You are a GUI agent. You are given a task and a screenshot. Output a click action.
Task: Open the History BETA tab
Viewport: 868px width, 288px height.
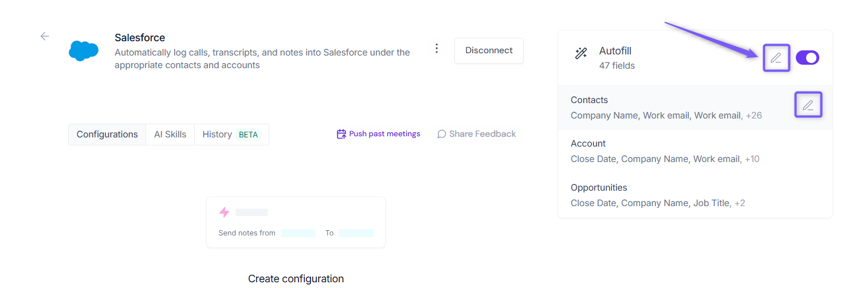click(231, 135)
